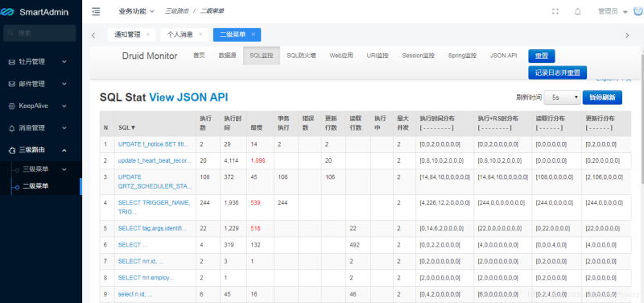This screenshot has width=644, height=303.
Task: Click the fullscreen icon in the header
Action: 555,11
